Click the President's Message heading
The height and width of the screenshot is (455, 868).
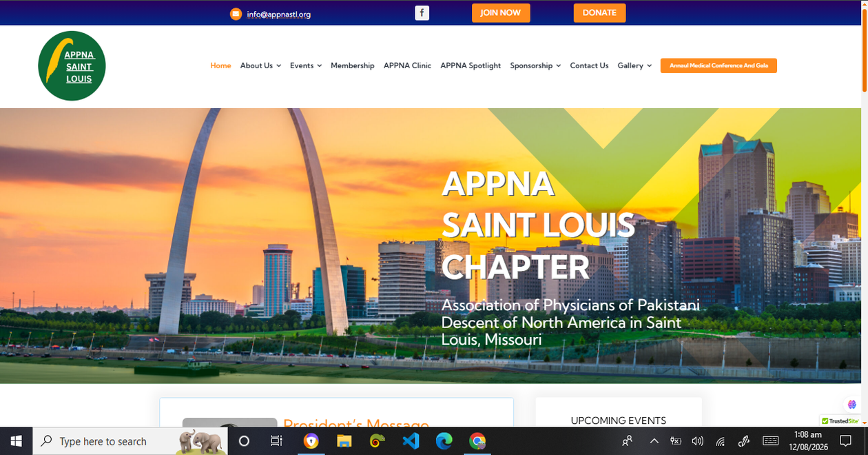[x=356, y=423]
